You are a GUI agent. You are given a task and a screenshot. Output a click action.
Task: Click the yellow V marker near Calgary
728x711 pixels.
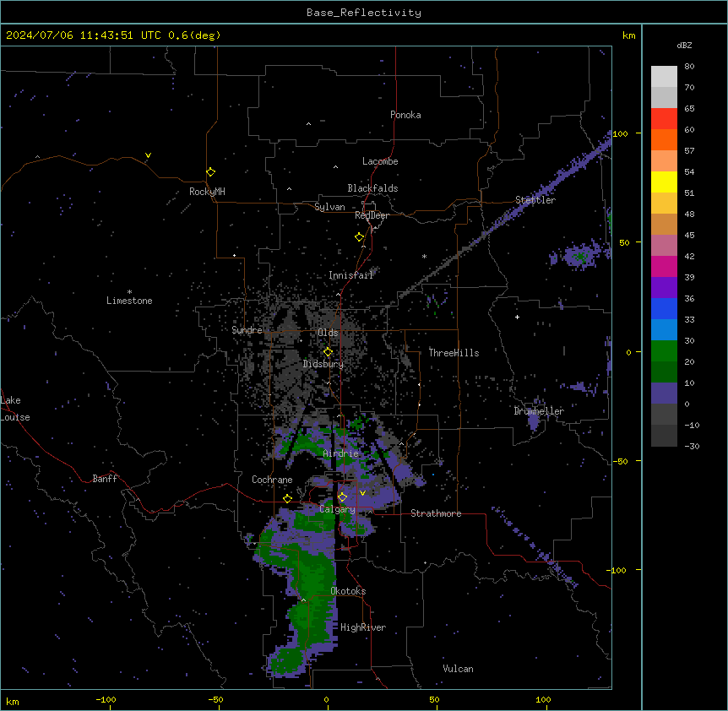click(x=362, y=493)
